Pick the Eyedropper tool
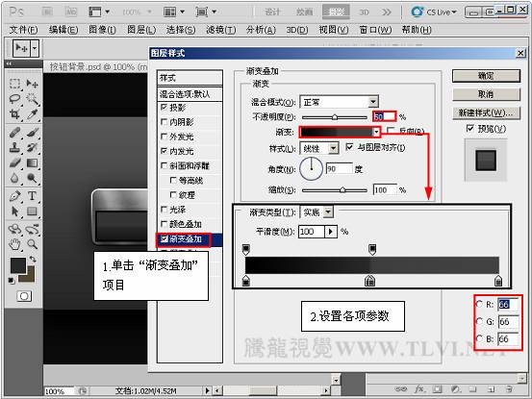The height and width of the screenshot is (399, 532). [33, 114]
